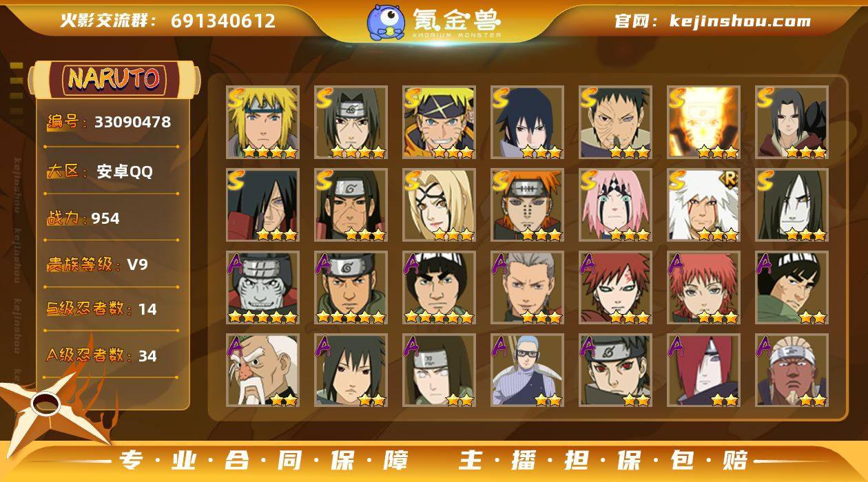
Task: Pick the masked Kakuzu portrait with five stars
Action: 262,287
